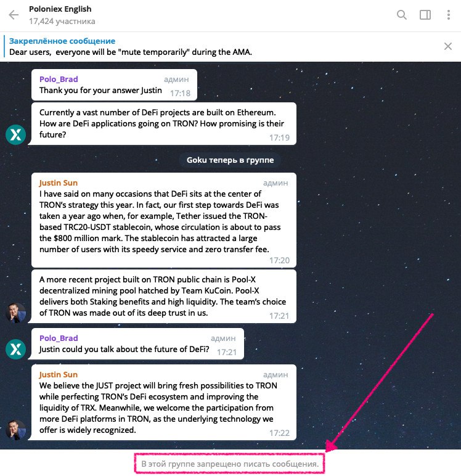Open the pinned message about AMA mute
The width and height of the screenshot is (461, 476).
pos(131,46)
